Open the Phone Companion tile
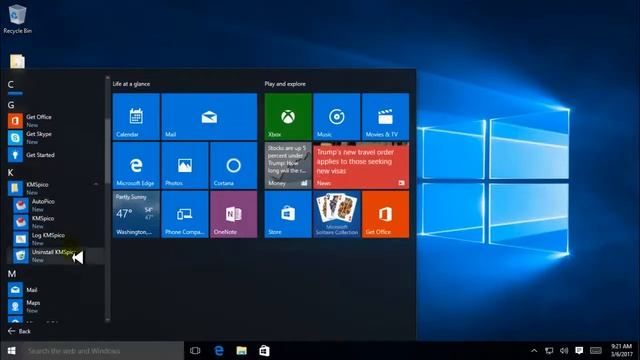Viewport: 640px width, 360px height. [x=185, y=214]
